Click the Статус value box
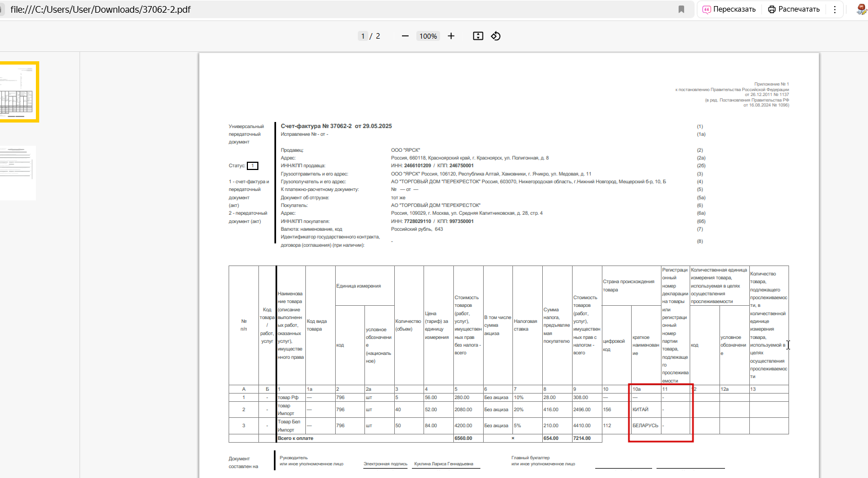 point(252,166)
